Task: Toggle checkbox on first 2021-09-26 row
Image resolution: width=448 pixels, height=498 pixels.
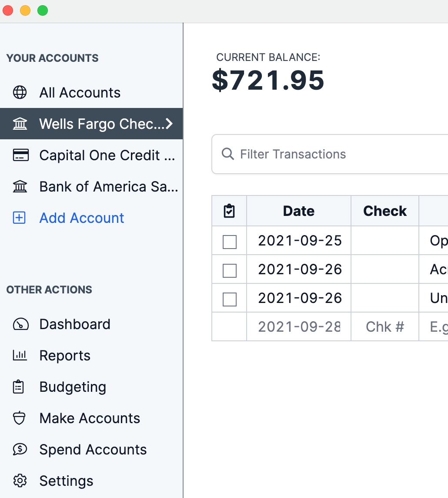Action: [x=229, y=270]
